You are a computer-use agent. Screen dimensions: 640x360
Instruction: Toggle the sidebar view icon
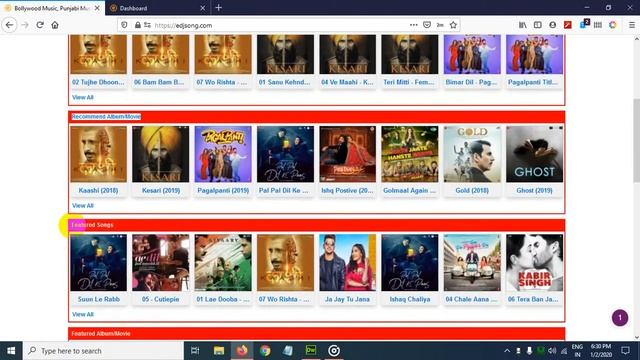point(538,25)
